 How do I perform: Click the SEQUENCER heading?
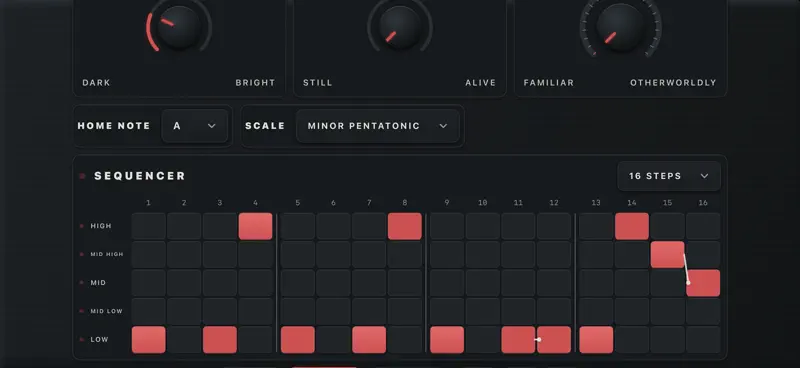(x=140, y=176)
